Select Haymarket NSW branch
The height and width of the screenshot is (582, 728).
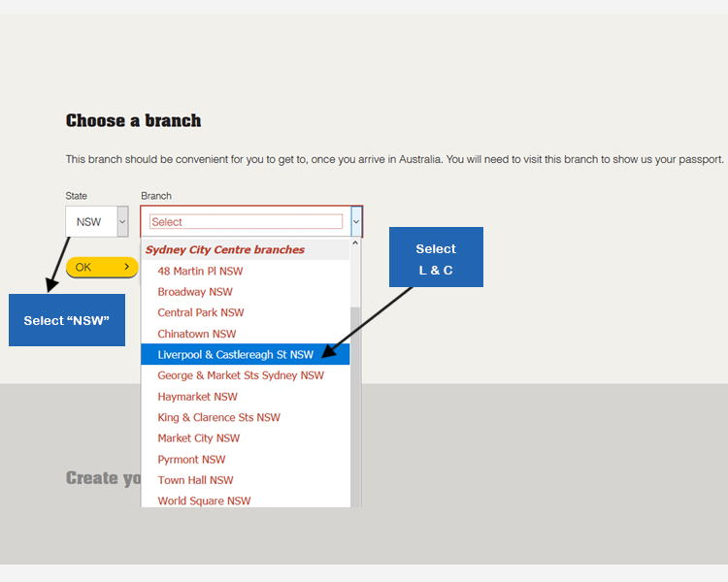tap(197, 397)
